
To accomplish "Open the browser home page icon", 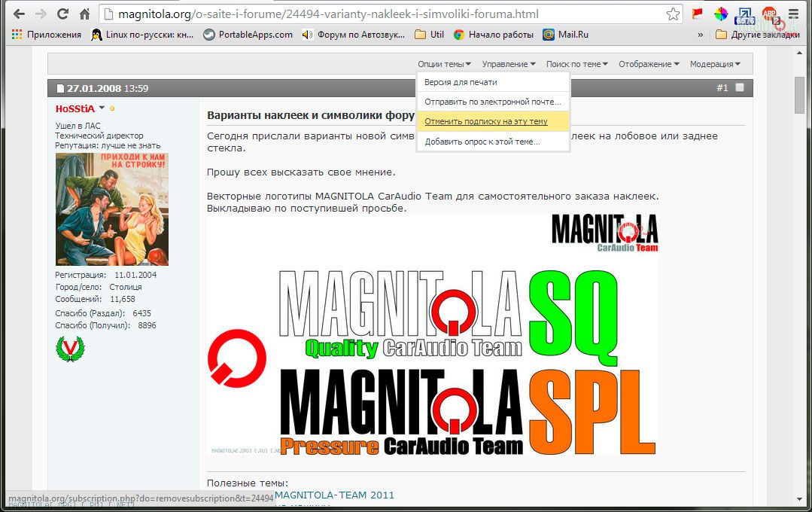I will (84, 14).
